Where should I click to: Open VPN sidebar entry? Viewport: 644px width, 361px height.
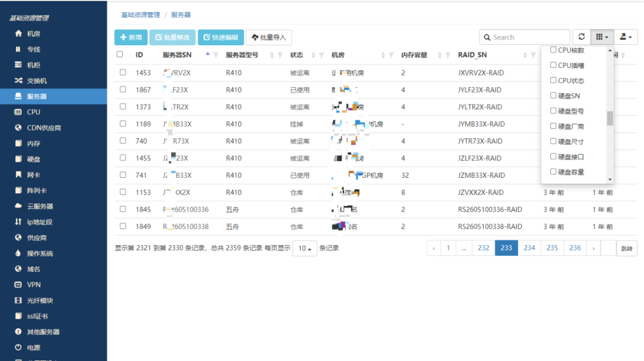pos(54,285)
